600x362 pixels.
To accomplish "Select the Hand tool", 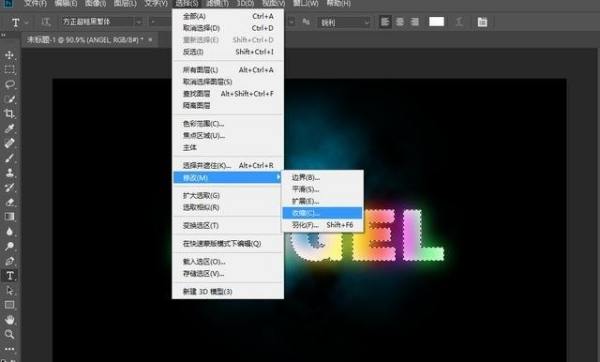I will (10, 320).
